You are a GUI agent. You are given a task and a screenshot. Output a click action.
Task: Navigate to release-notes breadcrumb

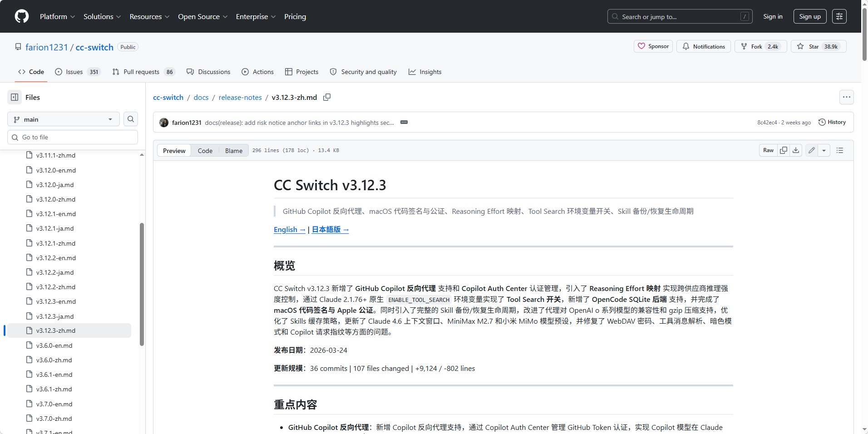(x=240, y=97)
